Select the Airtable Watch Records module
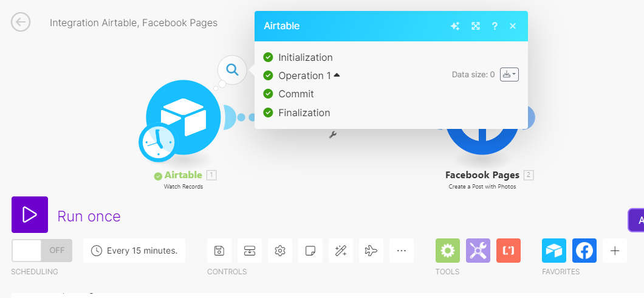Viewport: 644px width, 298px height. 183,117
